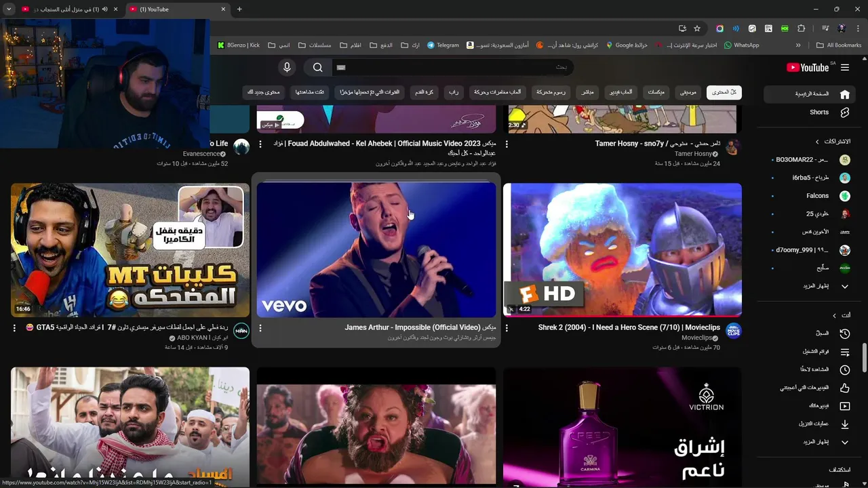Open the Telegram bookmark
Screen dimensions: 868x488
443,45
